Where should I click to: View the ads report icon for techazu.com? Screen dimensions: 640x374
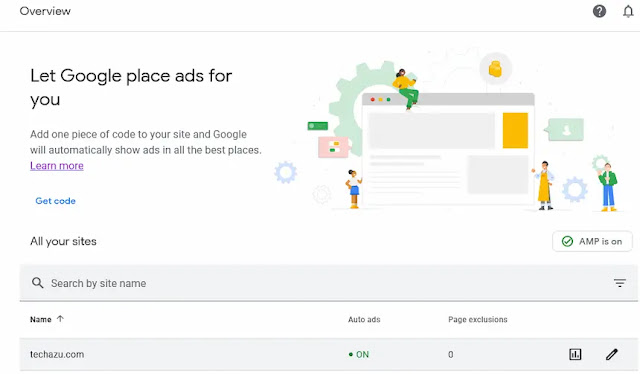[575, 354]
